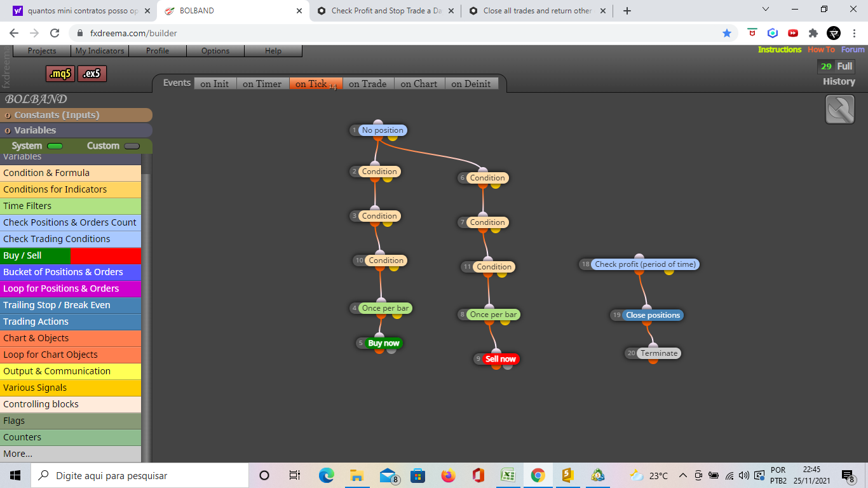Select the Buy now block
Screen dimensions: 868x488
pyautogui.click(x=384, y=343)
